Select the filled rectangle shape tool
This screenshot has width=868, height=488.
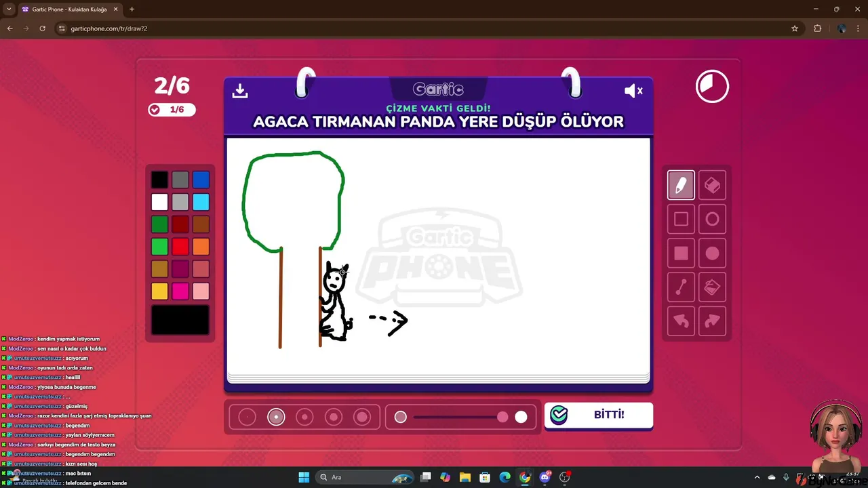tap(681, 253)
